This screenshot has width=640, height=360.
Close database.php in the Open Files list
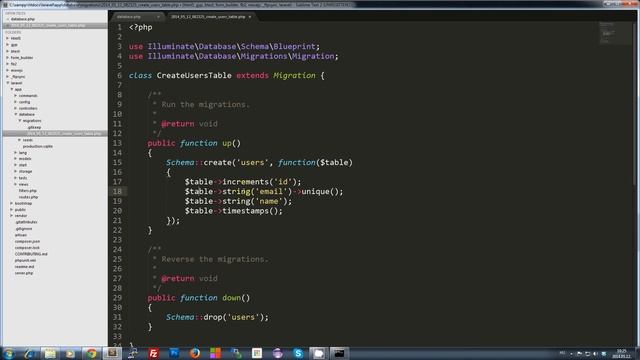click(7, 19)
